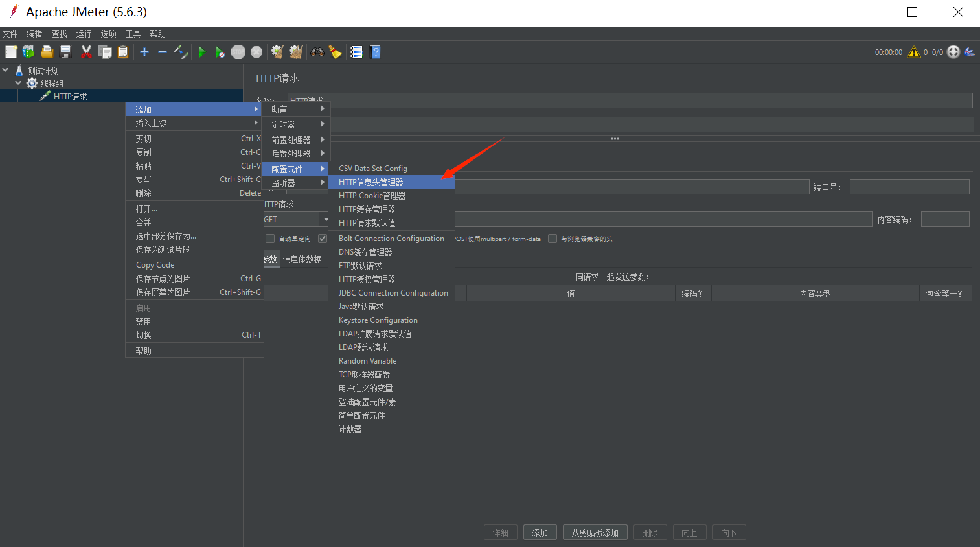Open the 运行 menu

coord(84,34)
